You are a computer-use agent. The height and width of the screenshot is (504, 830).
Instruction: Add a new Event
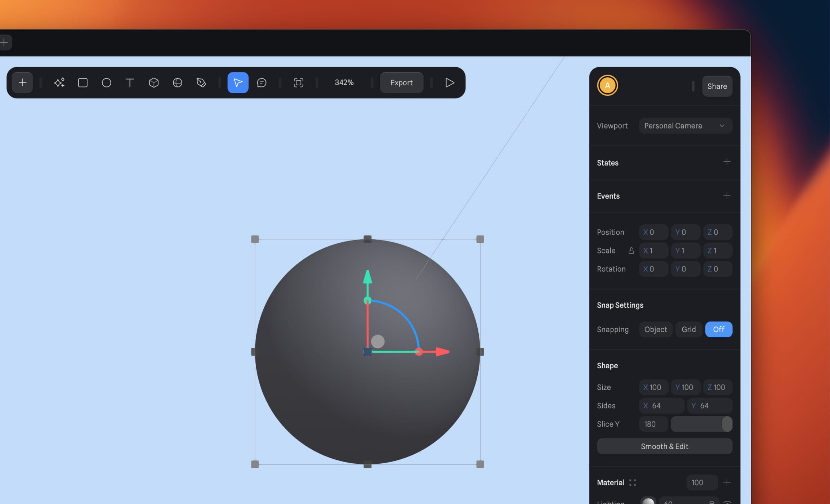(x=727, y=196)
